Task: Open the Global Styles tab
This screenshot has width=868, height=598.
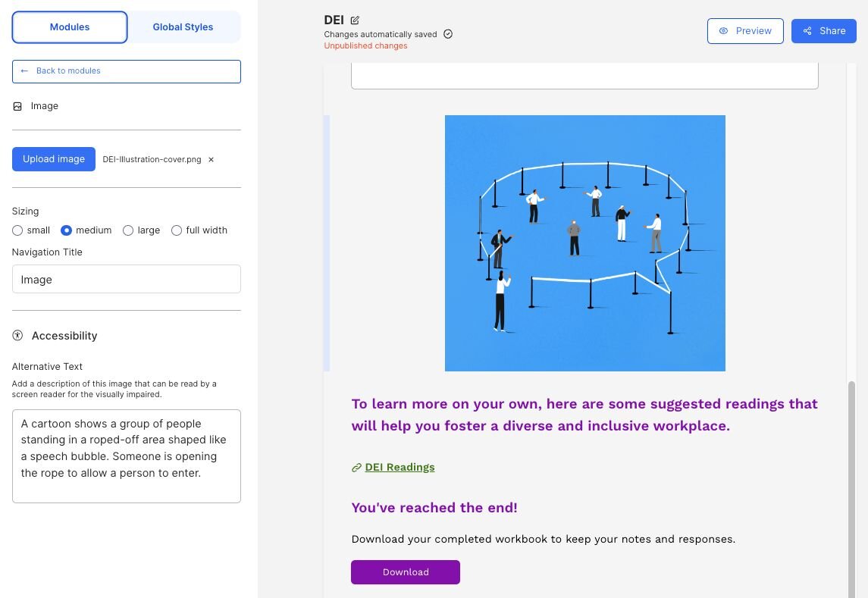Action: tap(183, 27)
